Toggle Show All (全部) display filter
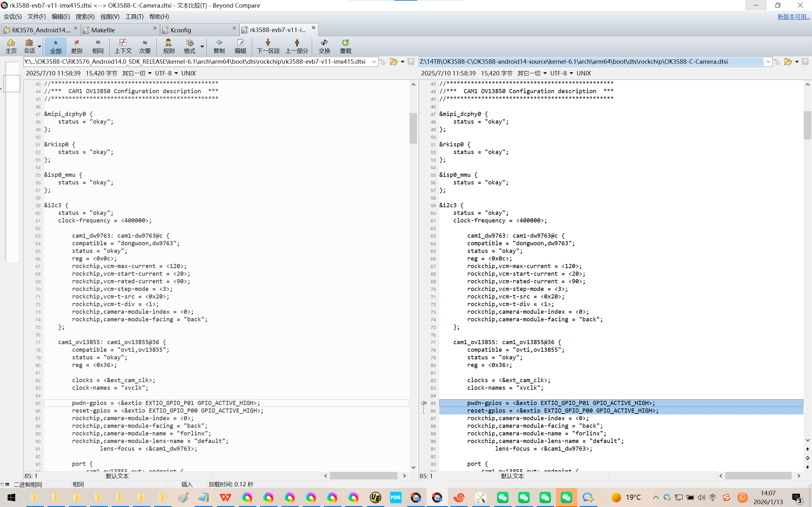The width and height of the screenshot is (812, 507). coord(56,46)
